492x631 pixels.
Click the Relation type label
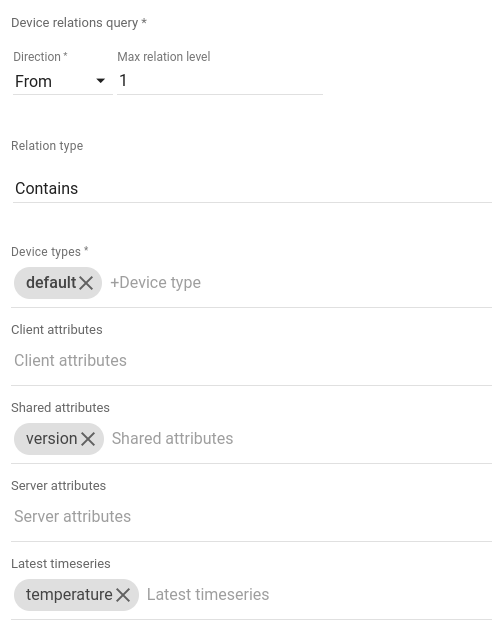click(47, 146)
